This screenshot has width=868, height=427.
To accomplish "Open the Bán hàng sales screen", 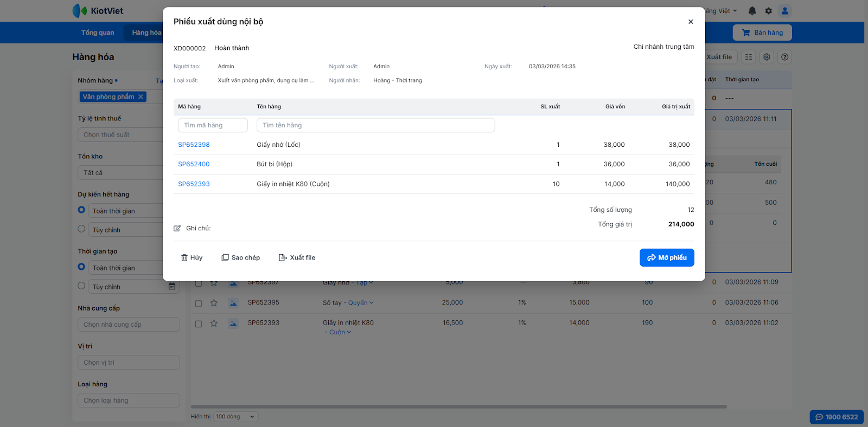I will pos(762,33).
